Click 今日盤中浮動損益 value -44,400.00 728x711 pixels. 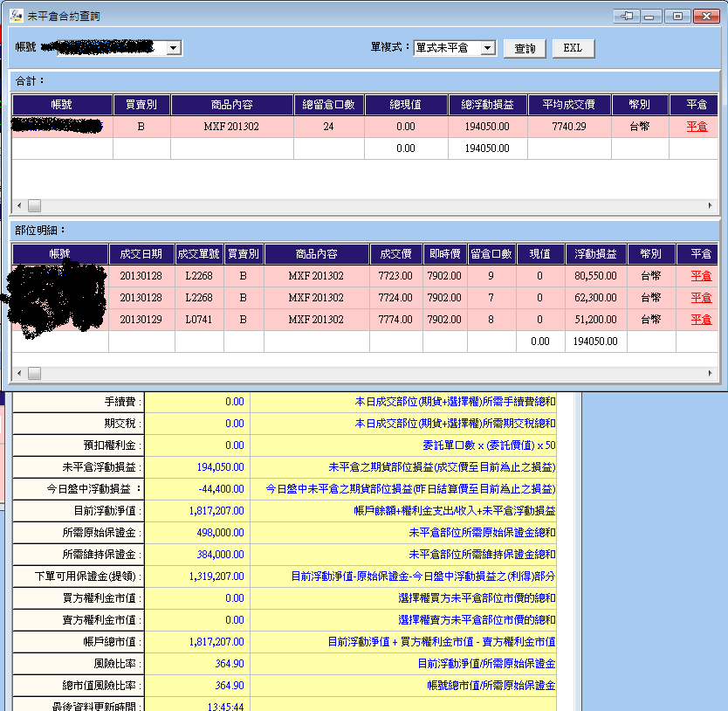click(221, 489)
